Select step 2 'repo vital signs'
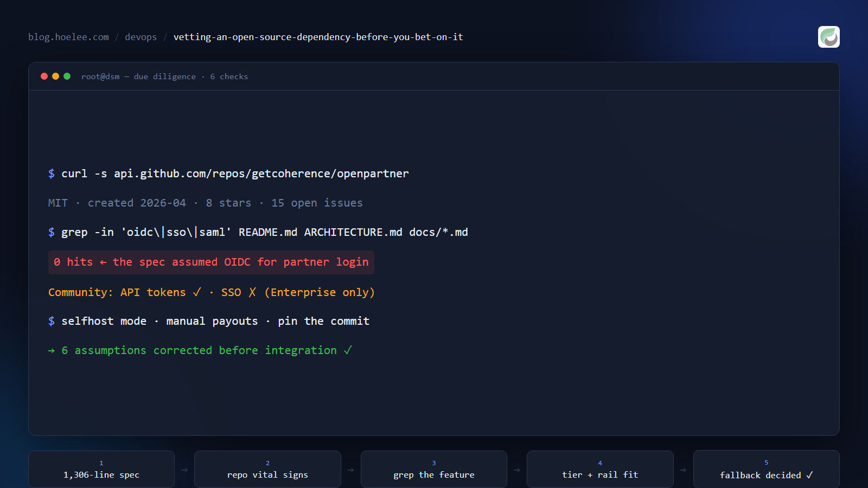868x488 pixels. 267,470
